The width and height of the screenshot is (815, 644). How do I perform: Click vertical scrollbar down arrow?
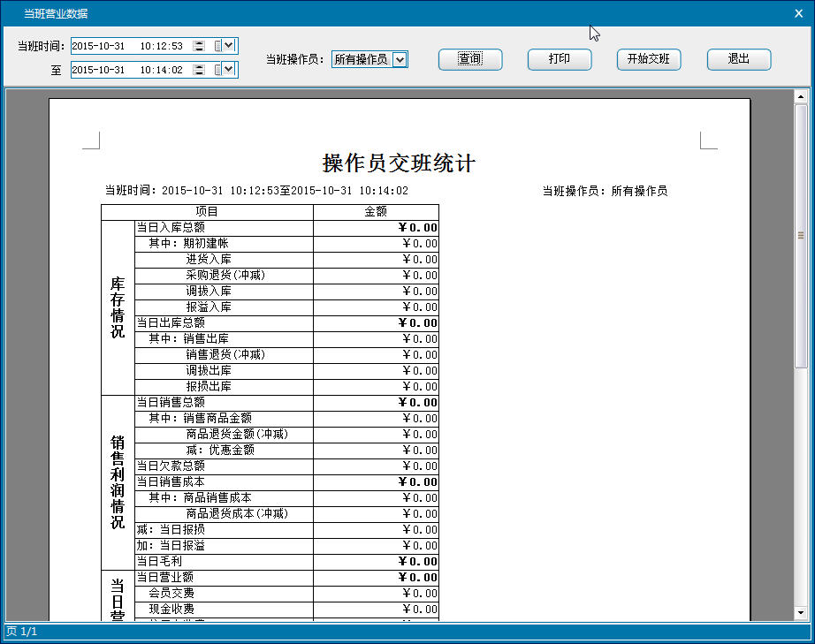(801, 613)
